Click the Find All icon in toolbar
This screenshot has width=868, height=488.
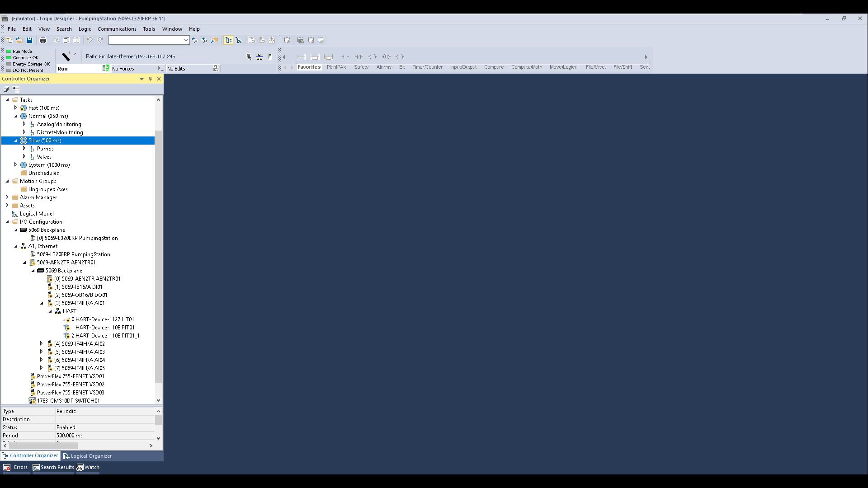[x=215, y=40]
